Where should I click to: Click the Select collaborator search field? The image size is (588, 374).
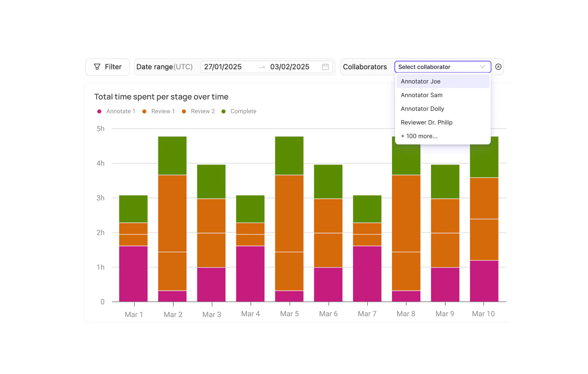pos(443,67)
